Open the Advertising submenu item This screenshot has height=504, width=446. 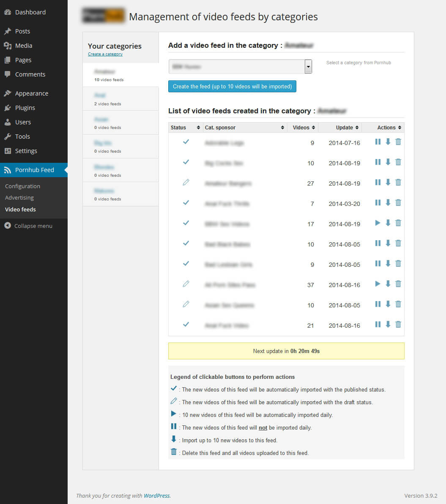[19, 198]
